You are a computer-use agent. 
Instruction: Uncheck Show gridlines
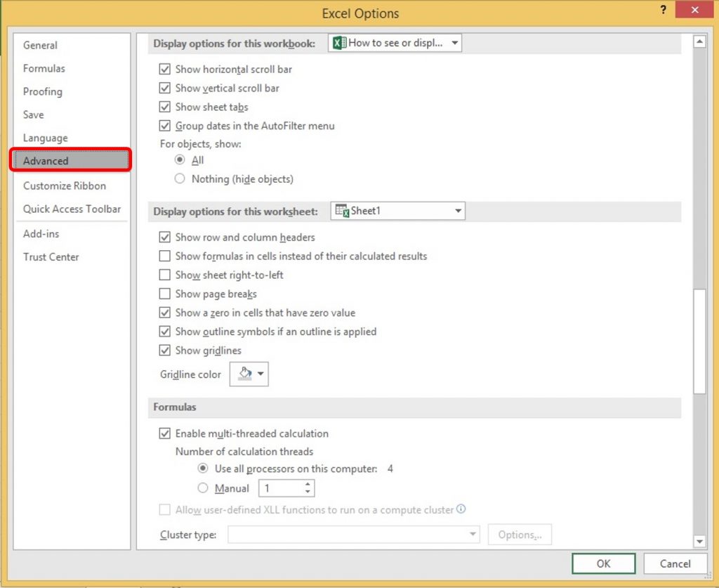coord(164,350)
